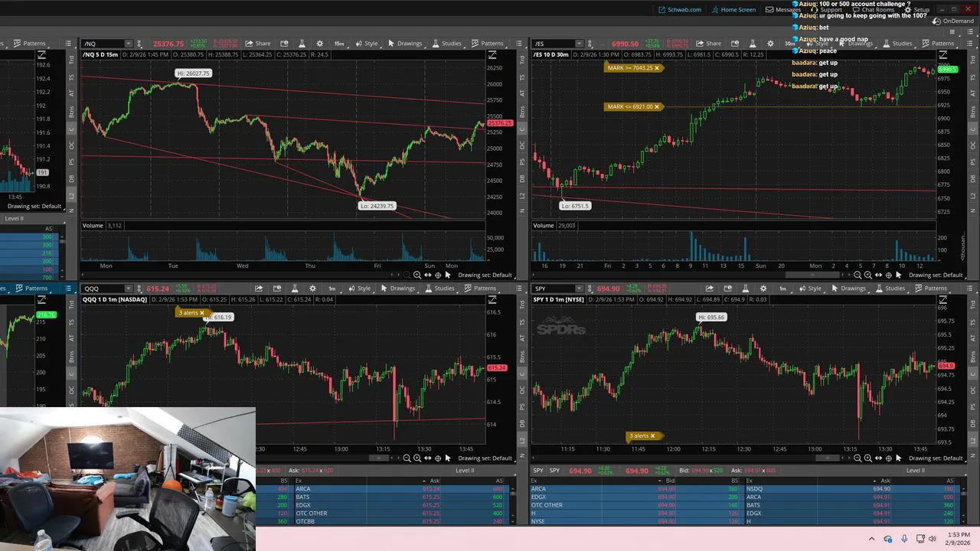Open the Drawing set: Default selector under the /NQ chart
This screenshot has width=980, height=551.
click(x=485, y=275)
